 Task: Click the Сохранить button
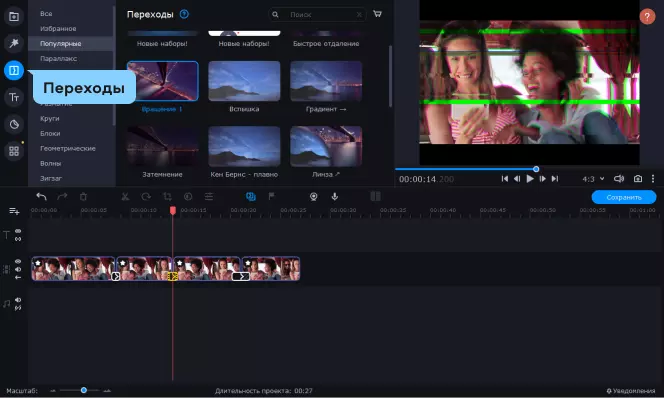tap(624, 197)
